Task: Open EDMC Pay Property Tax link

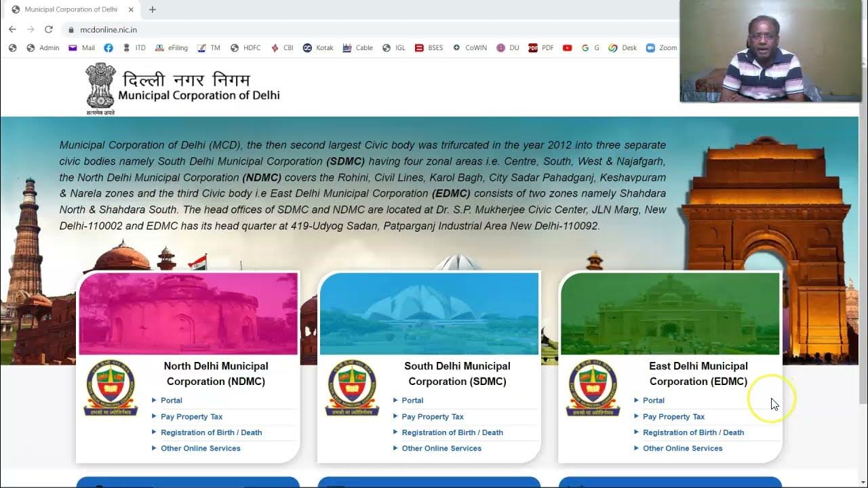Action: [673, 417]
